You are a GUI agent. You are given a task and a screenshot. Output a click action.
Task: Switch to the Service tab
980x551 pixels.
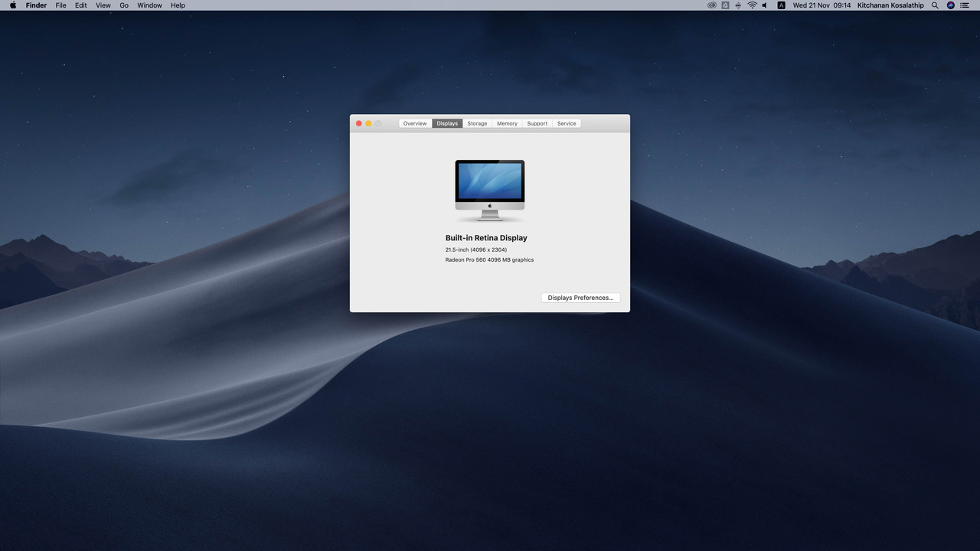(x=567, y=123)
